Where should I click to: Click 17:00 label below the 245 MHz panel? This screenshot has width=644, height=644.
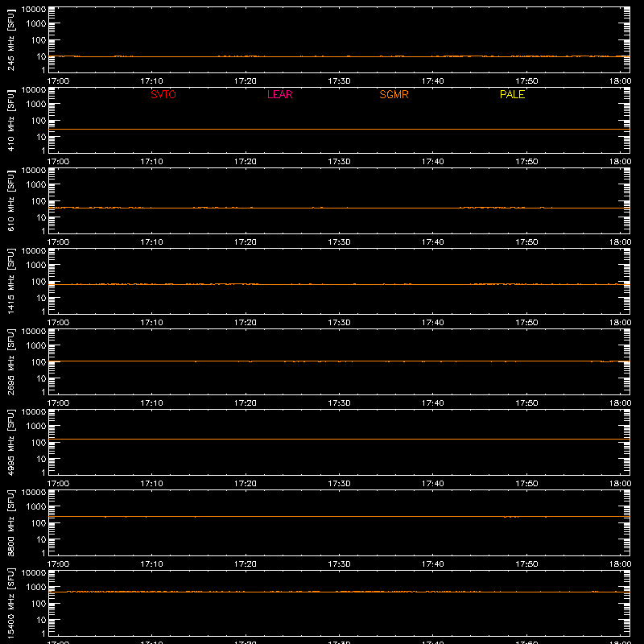coord(58,81)
